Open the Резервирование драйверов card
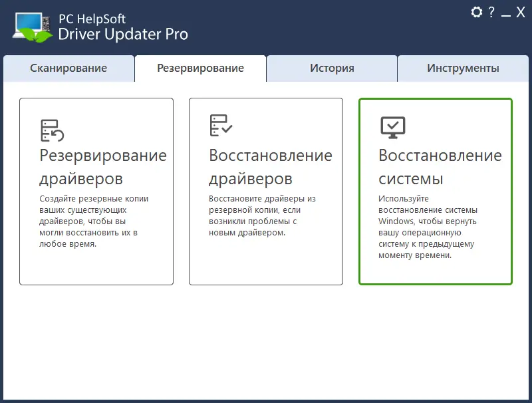This screenshot has height=403, width=532. point(96,191)
